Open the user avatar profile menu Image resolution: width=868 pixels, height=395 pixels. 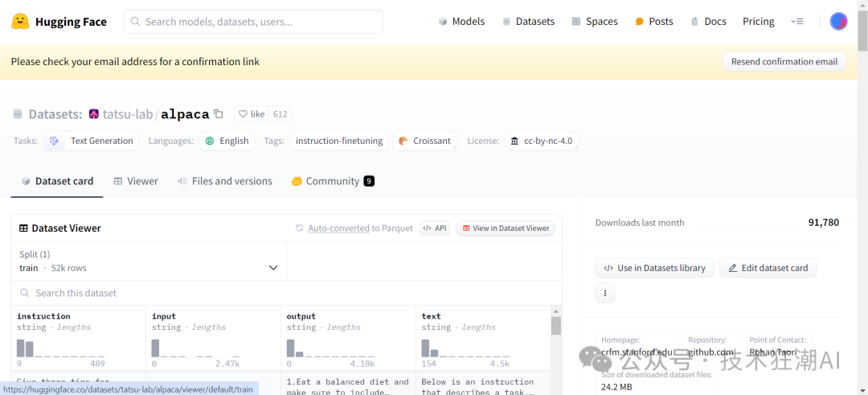[x=838, y=22]
